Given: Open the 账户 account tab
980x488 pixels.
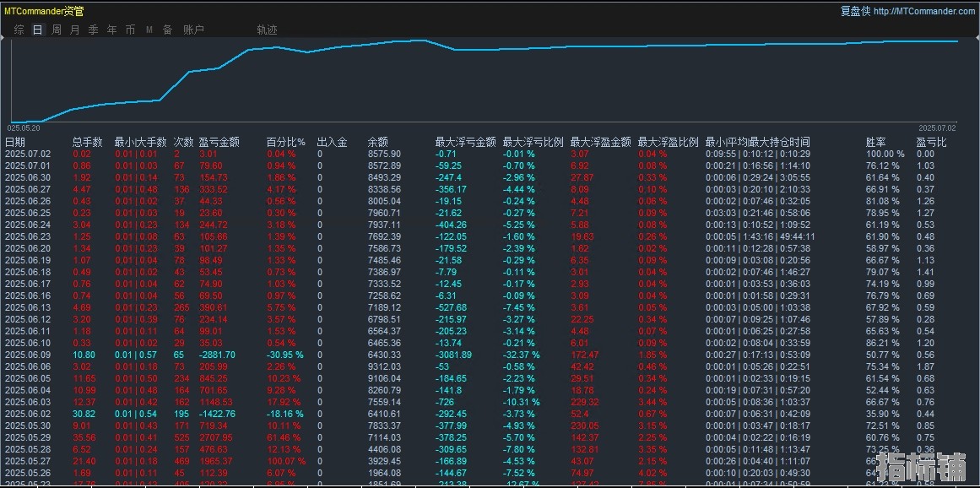Looking at the screenshot, I should (x=194, y=30).
